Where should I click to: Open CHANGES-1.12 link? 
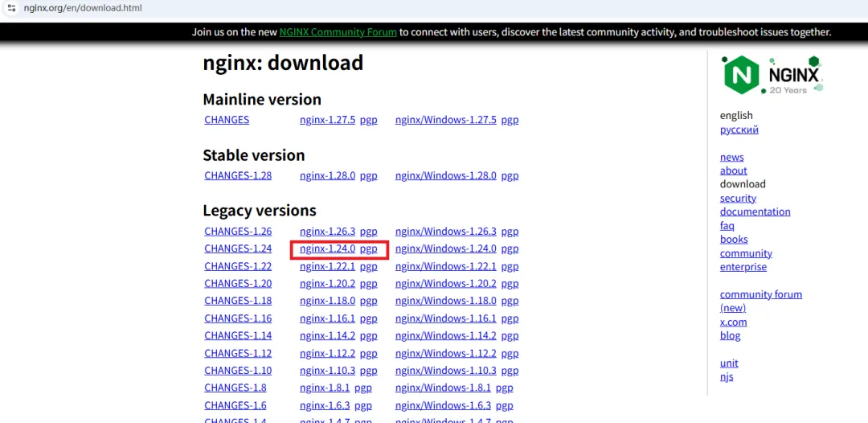coord(238,353)
